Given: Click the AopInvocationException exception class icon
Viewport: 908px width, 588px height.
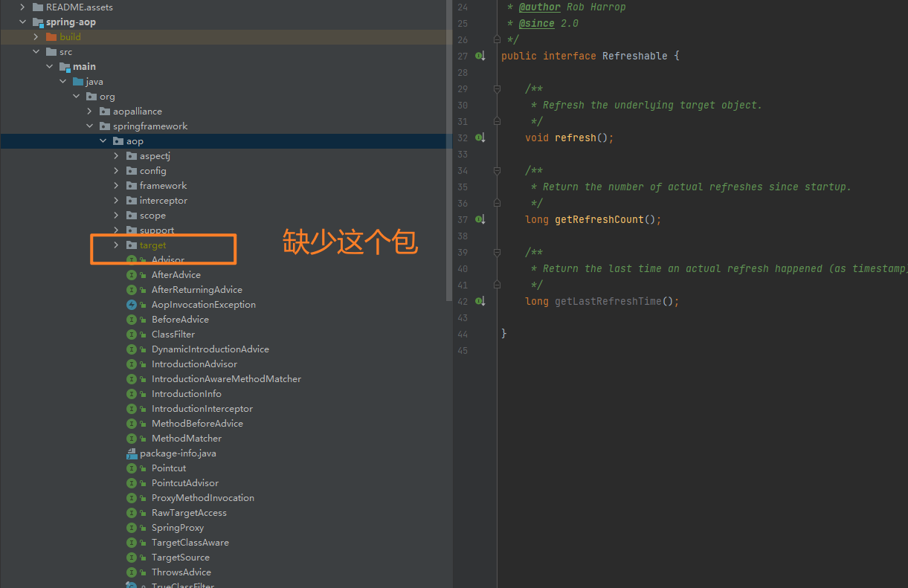Looking at the screenshot, I should tap(132, 305).
